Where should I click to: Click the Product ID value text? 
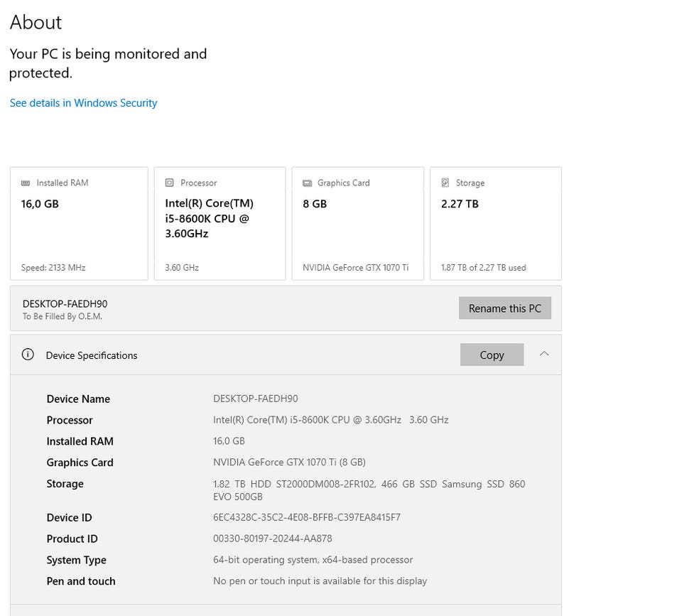[x=273, y=539]
